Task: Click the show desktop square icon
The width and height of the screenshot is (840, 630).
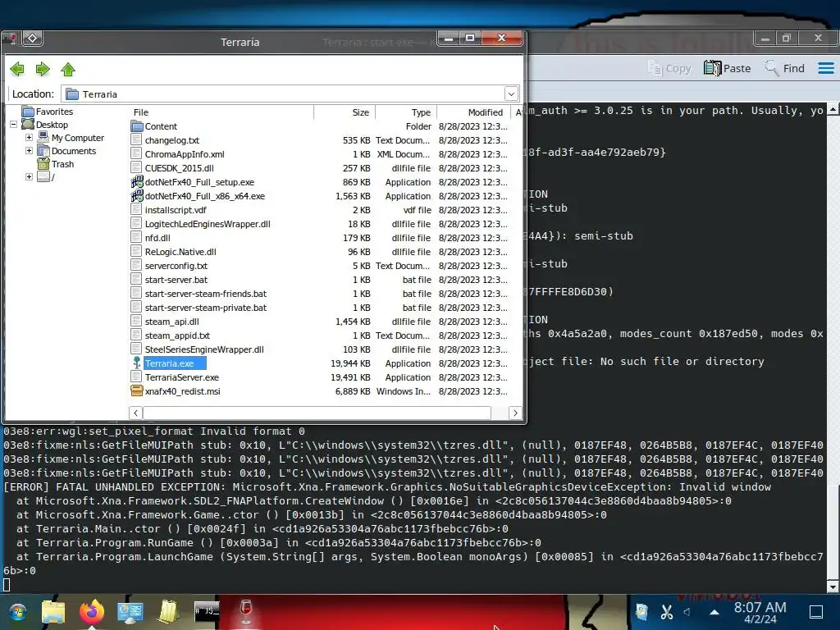Action: point(816,612)
